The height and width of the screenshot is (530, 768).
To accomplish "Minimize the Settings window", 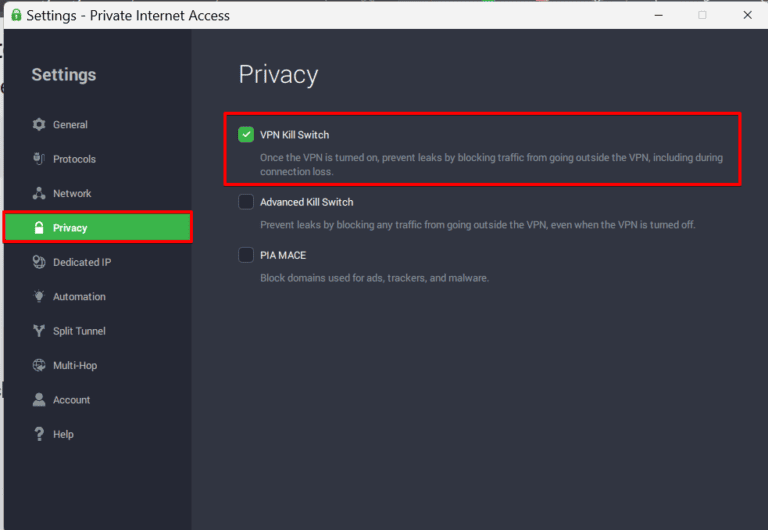I will (658, 15).
